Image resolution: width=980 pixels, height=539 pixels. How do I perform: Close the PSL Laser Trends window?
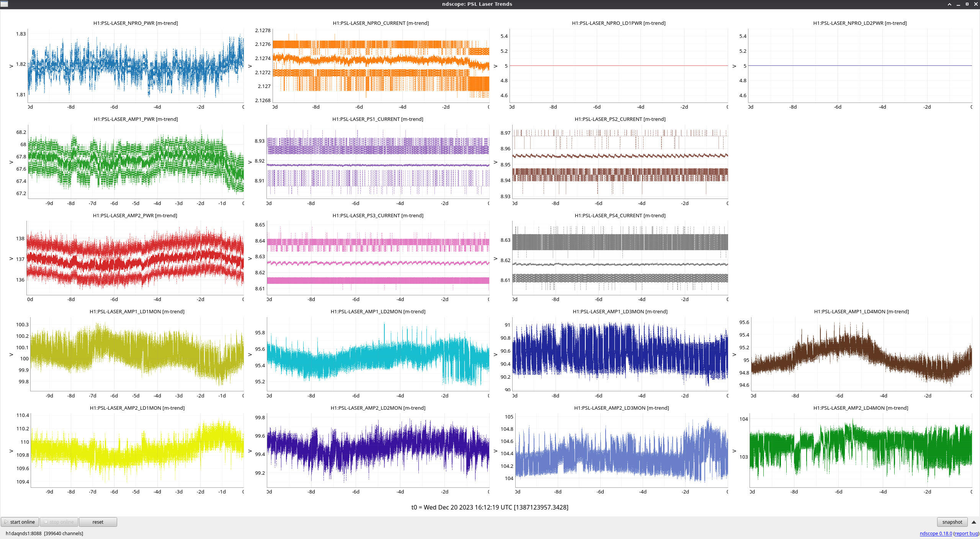point(976,4)
